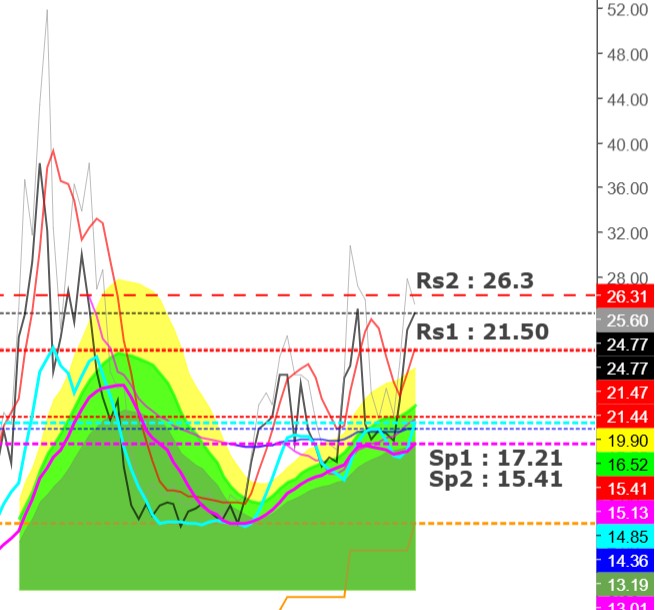The image size is (655, 610).
Task: Select the Sp2 : 15.41 support text
Action: 495,479
